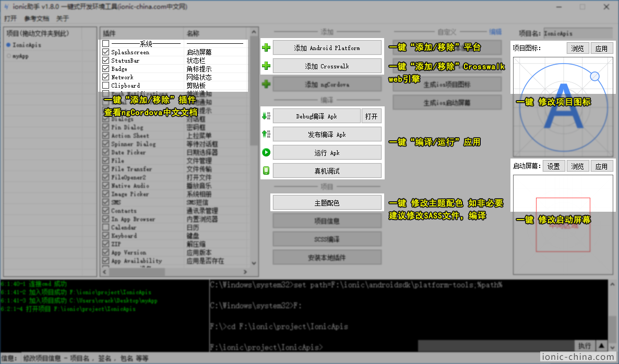Run the app with 运行 Apk
The height and width of the screenshot is (364, 619).
tap(327, 152)
